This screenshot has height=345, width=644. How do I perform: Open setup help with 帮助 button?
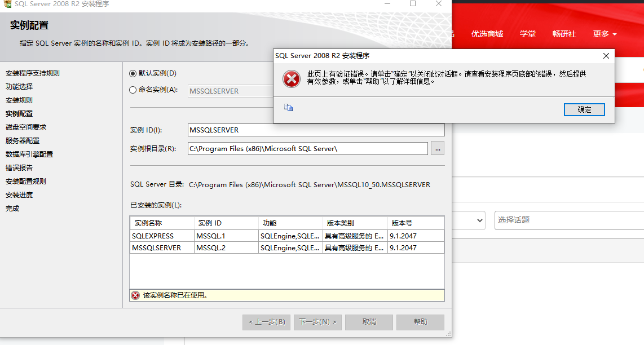(420, 322)
